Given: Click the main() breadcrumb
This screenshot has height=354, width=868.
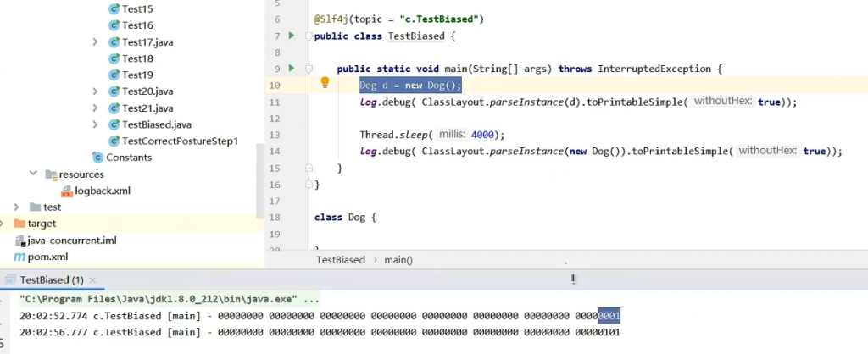Looking at the screenshot, I should click(x=398, y=260).
